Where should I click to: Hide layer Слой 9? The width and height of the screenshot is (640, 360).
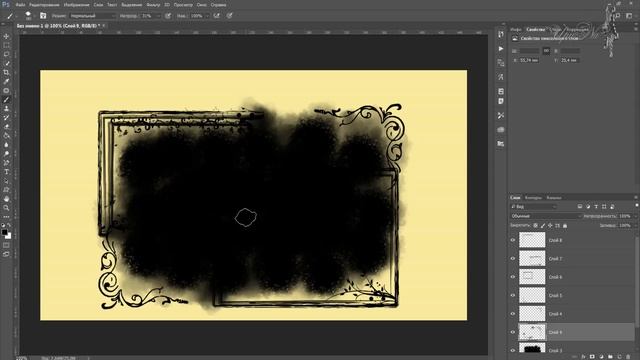point(513,332)
